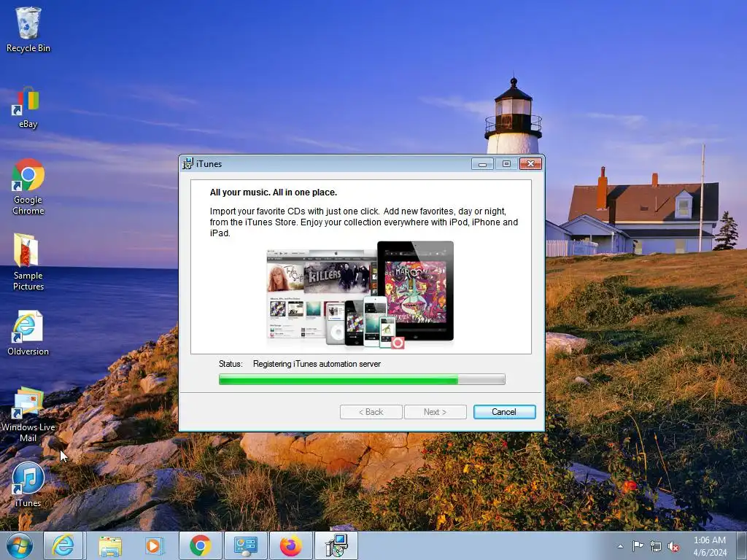Select the Sample Pictures folder icon
747x560 pixels.
(x=28, y=262)
